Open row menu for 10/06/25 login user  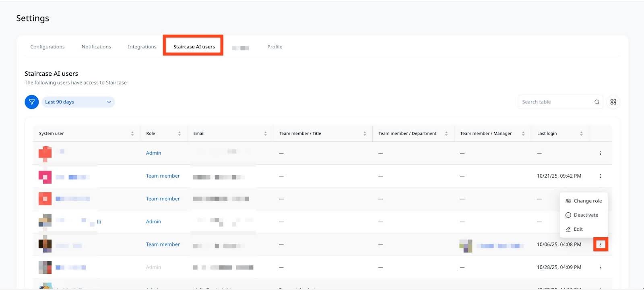tap(601, 244)
